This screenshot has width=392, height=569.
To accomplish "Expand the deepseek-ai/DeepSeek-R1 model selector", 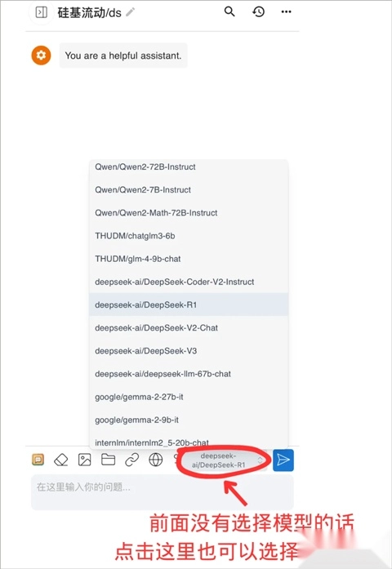I will pos(224,460).
